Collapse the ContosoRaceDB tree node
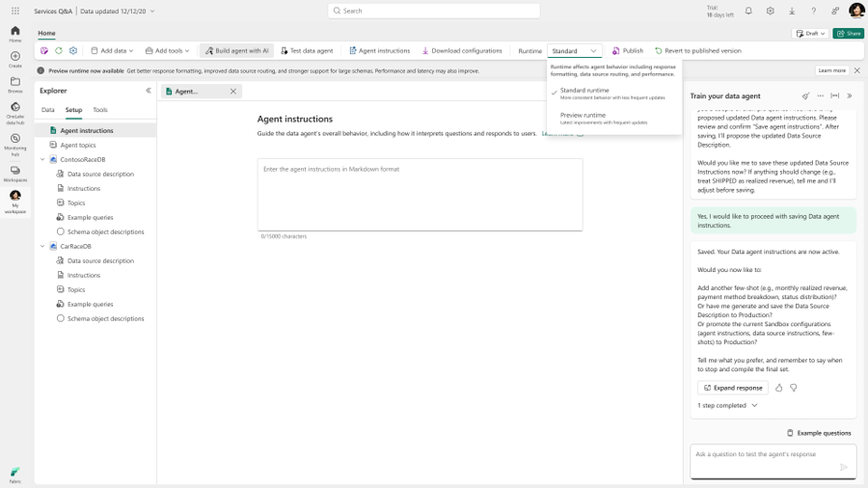The width and height of the screenshot is (868, 488). point(42,159)
